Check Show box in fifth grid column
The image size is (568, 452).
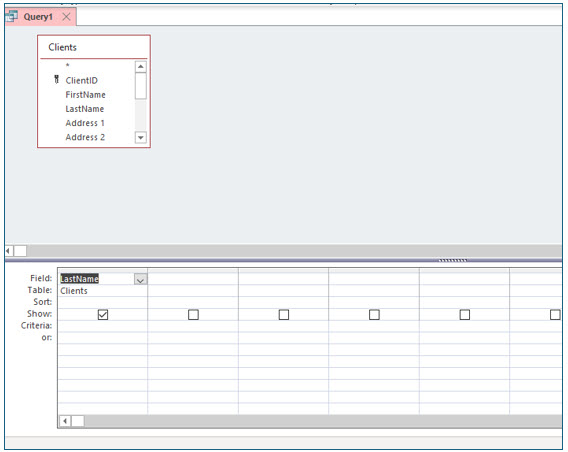465,315
